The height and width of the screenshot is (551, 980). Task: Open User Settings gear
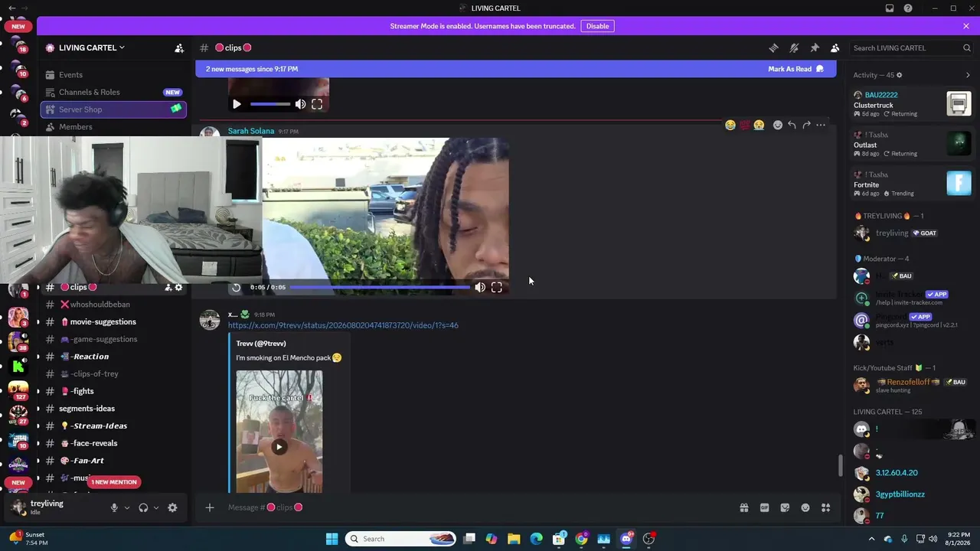172,507
